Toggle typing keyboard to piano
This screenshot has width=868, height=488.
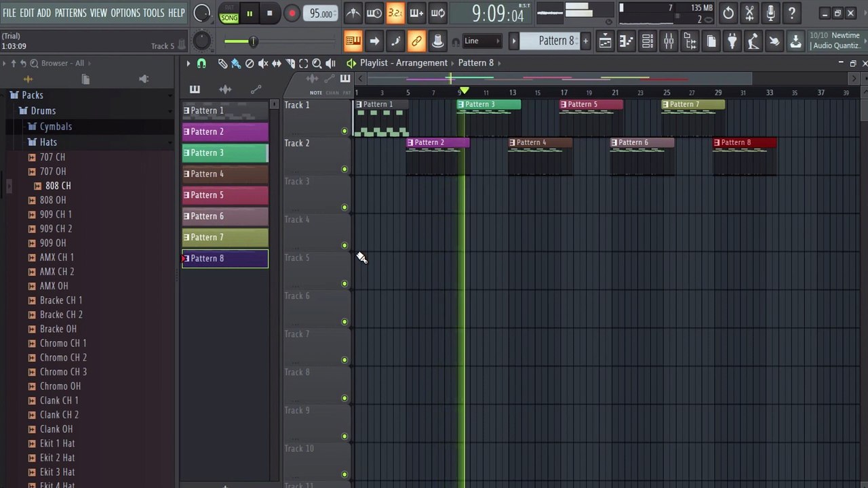(x=353, y=41)
